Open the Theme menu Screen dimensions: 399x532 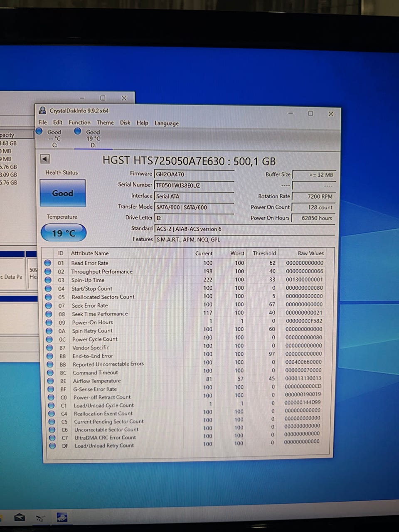[x=105, y=123]
